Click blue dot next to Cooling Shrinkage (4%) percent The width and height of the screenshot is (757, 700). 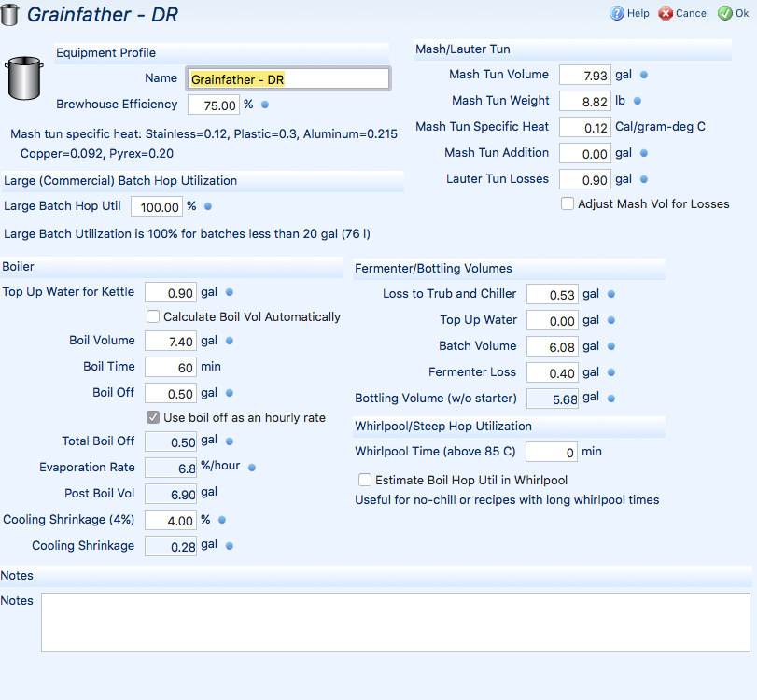pos(221,520)
